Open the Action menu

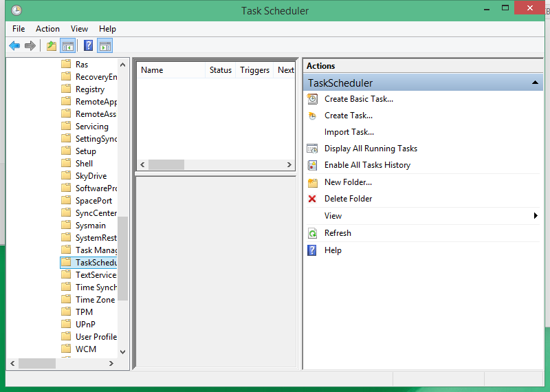47,29
